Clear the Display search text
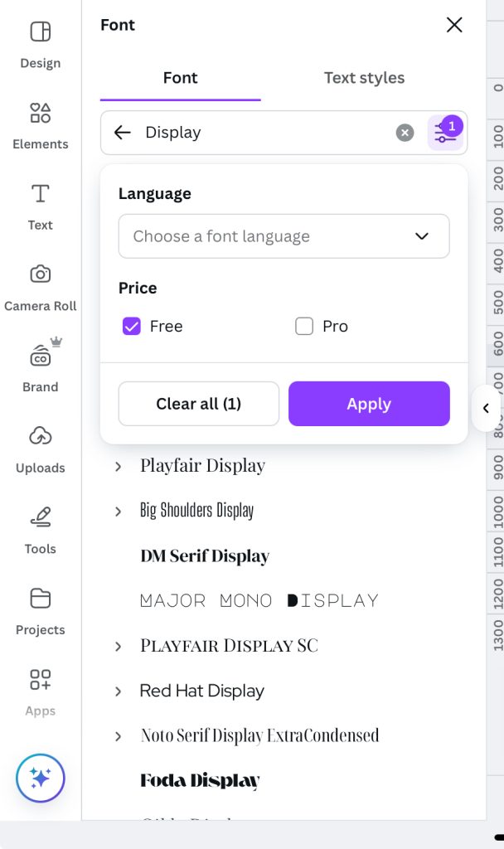This screenshot has width=504, height=849. pyautogui.click(x=405, y=133)
